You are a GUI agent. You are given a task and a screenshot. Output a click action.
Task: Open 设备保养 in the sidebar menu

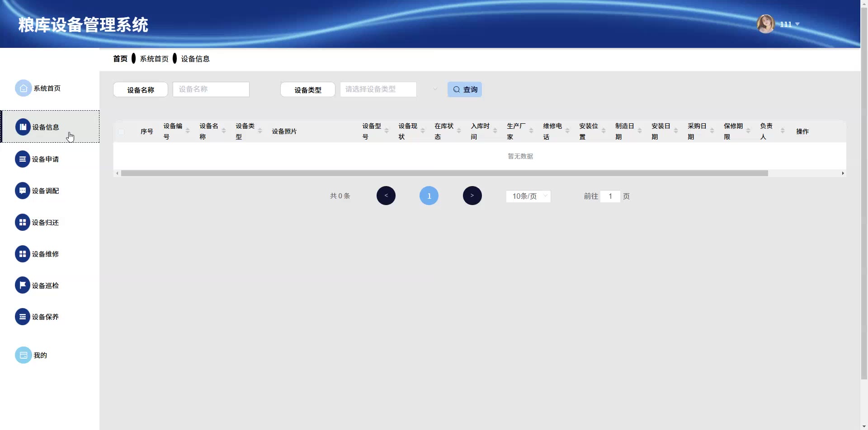(45, 317)
